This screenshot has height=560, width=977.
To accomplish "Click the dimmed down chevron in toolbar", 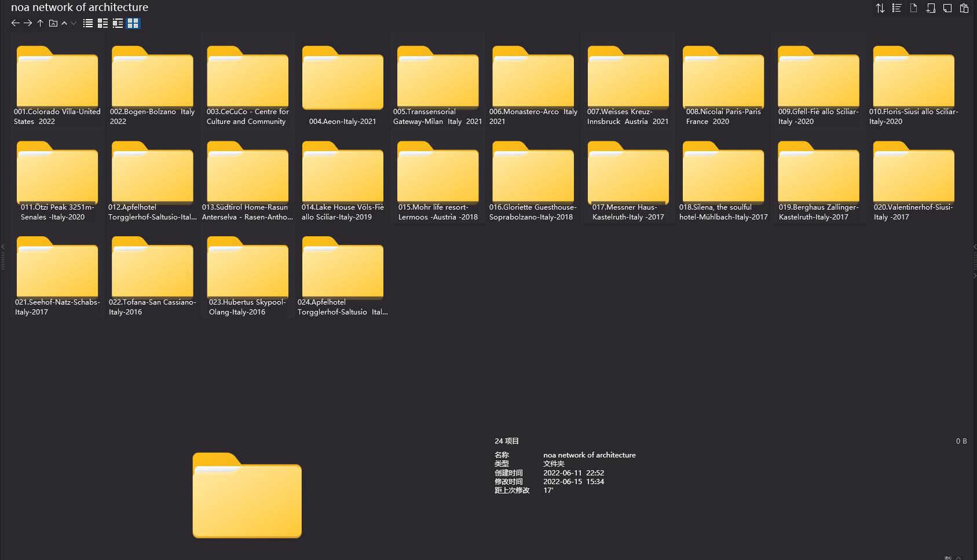I will [x=74, y=23].
